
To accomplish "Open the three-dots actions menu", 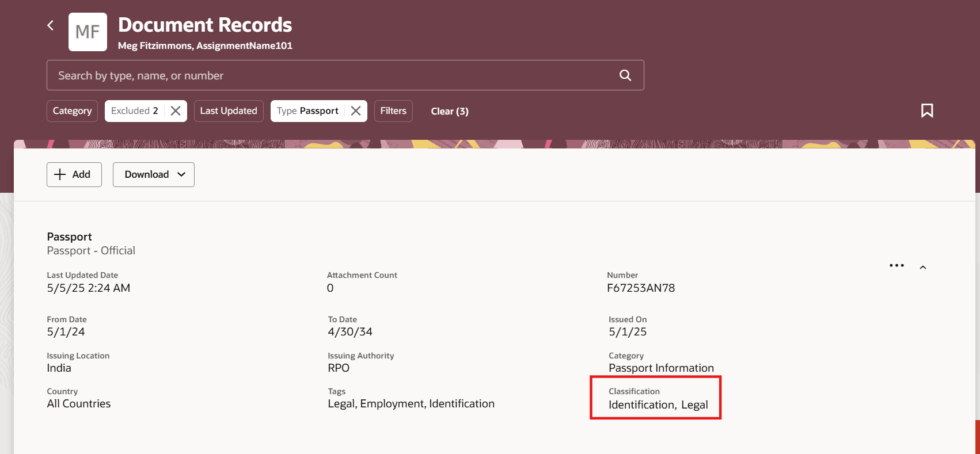I will click(x=897, y=265).
